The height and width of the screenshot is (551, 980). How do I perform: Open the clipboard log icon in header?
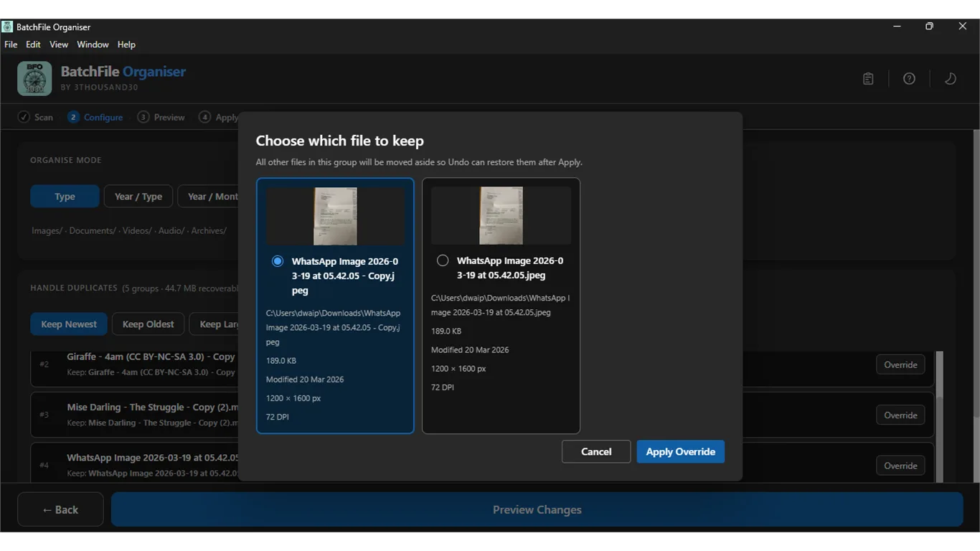coord(868,79)
